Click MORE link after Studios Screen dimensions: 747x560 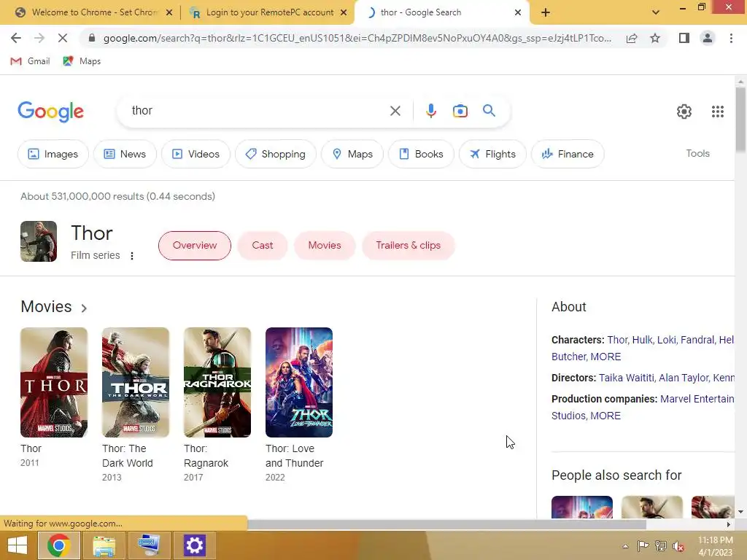point(605,416)
